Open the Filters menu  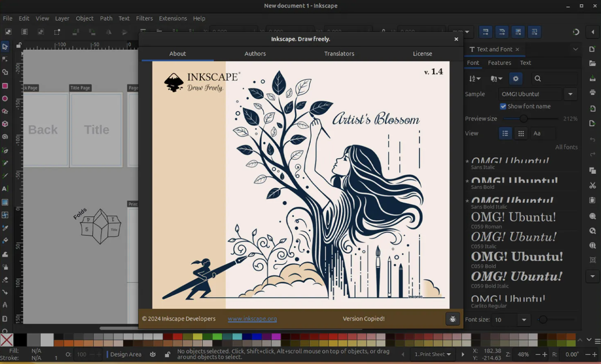pos(144,19)
